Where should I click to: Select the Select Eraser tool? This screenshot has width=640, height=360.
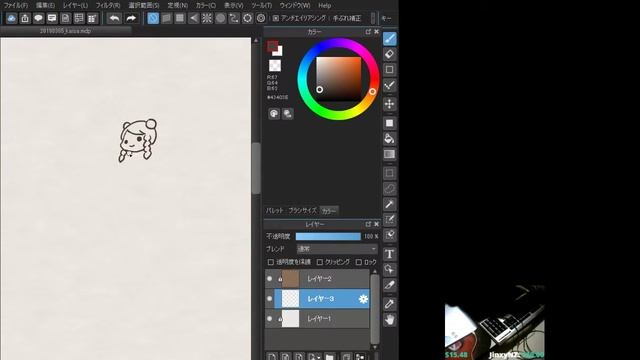click(390, 235)
